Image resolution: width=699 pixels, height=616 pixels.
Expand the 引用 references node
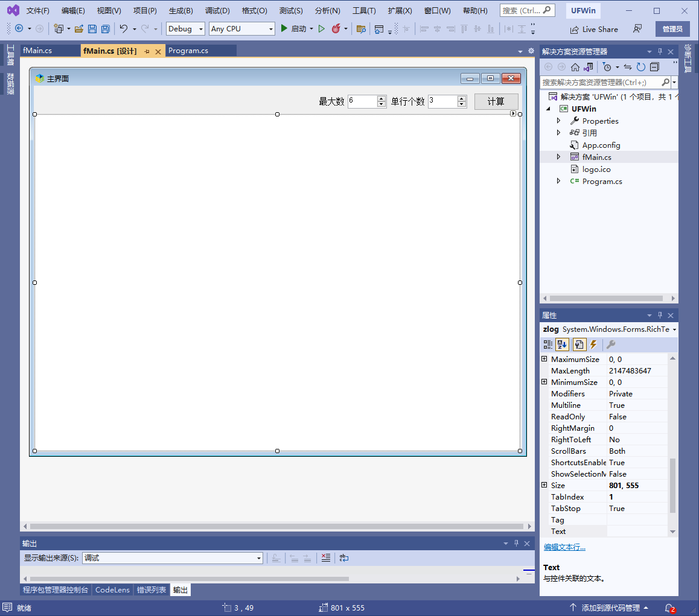click(558, 132)
